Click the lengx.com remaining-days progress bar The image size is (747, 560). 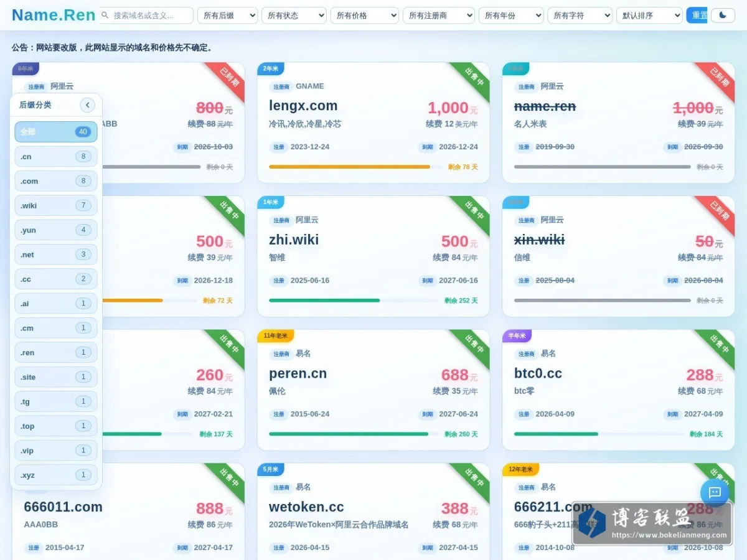point(355,167)
